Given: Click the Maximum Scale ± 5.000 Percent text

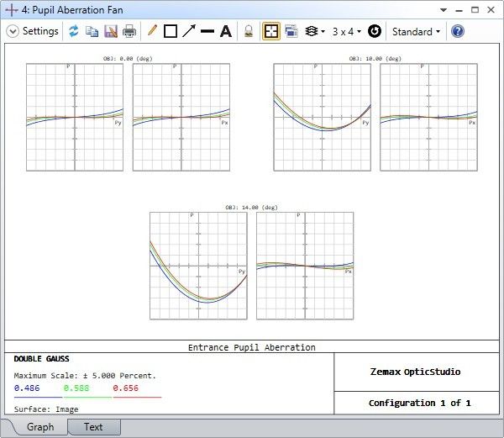Looking at the screenshot, I should pyautogui.click(x=85, y=376).
